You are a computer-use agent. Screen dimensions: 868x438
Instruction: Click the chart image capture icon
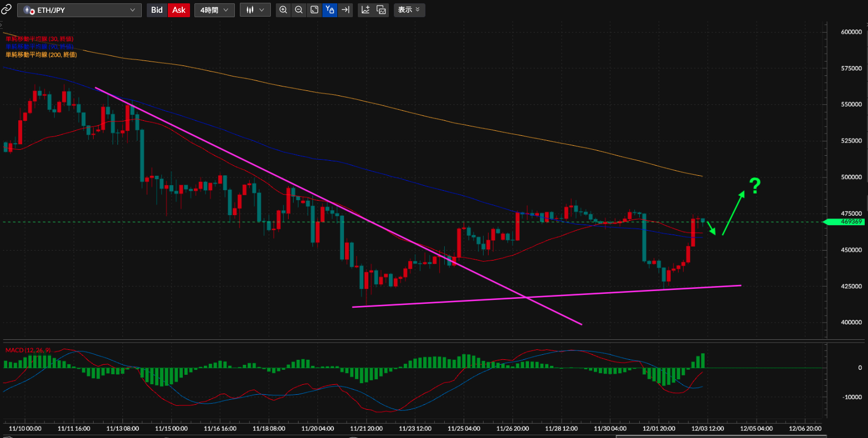click(x=381, y=10)
